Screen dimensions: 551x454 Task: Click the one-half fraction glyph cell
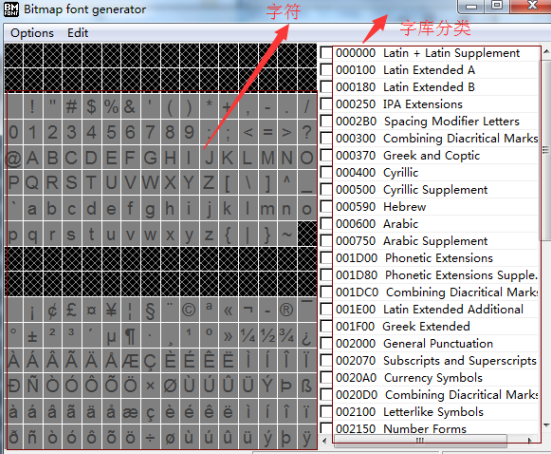point(267,335)
